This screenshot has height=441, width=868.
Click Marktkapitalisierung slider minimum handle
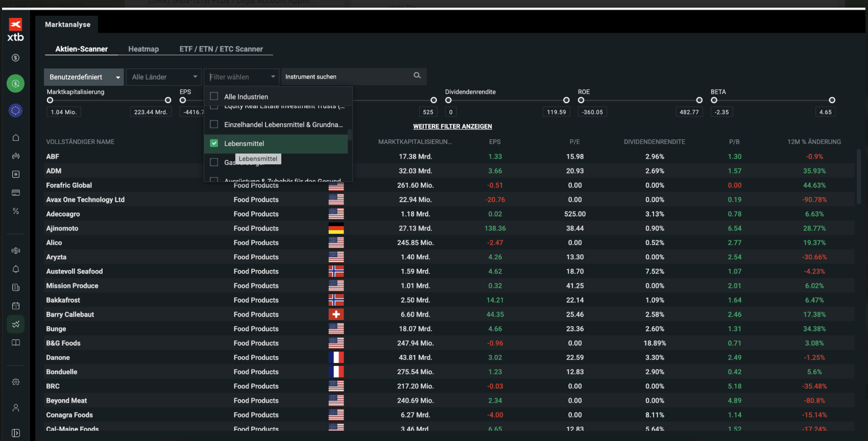tap(50, 100)
